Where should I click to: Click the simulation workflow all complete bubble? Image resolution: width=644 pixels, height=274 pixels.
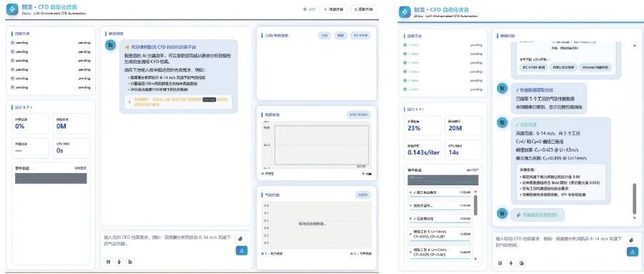[x=538, y=215]
